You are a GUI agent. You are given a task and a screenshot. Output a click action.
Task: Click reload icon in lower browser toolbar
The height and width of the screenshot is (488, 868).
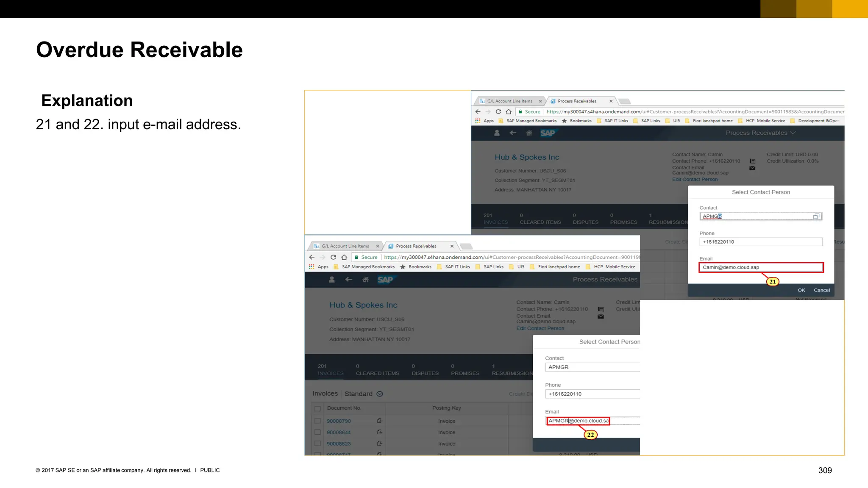coord(333,257)
